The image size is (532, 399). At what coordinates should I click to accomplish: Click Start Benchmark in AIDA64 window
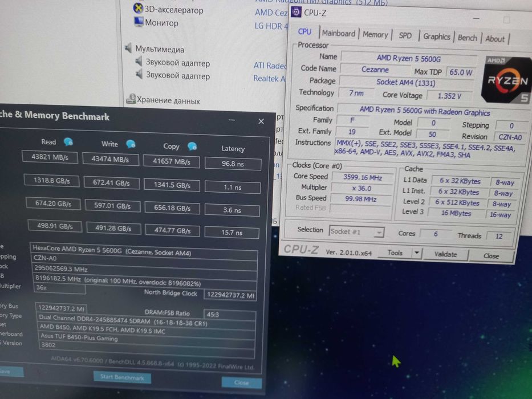click(122, 377)
